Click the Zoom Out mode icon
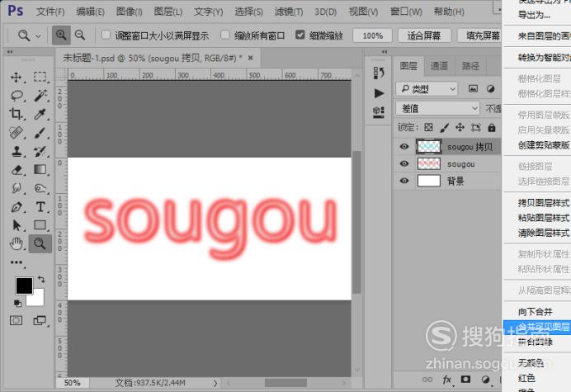The height and width of the screenshot is (392, 571). click(x=80, y=35)
